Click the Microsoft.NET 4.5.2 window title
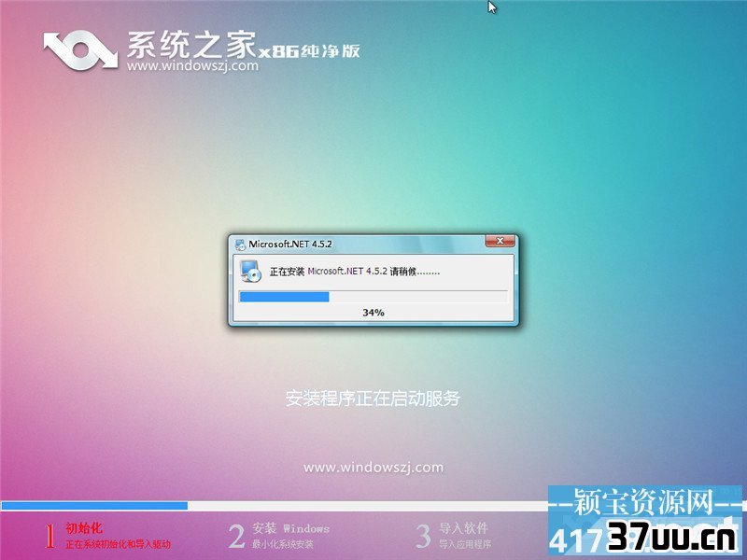 (290, 245)
